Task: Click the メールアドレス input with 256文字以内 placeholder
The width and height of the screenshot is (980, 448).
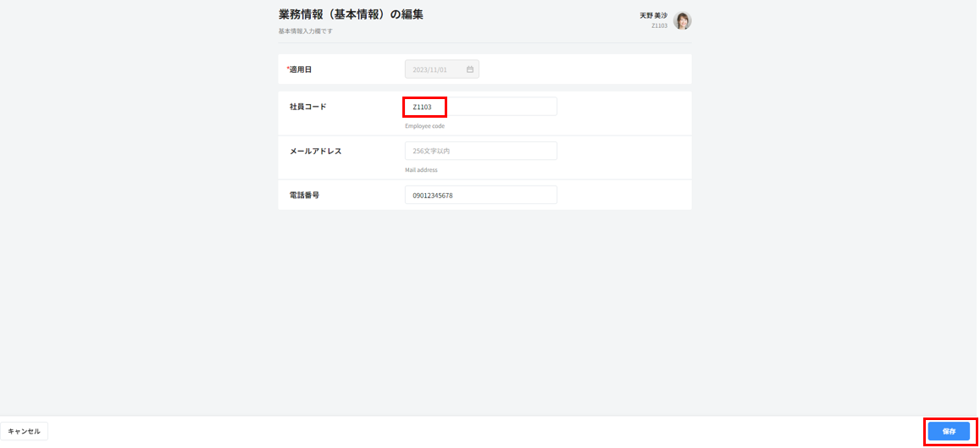Action: coord(480,151)
